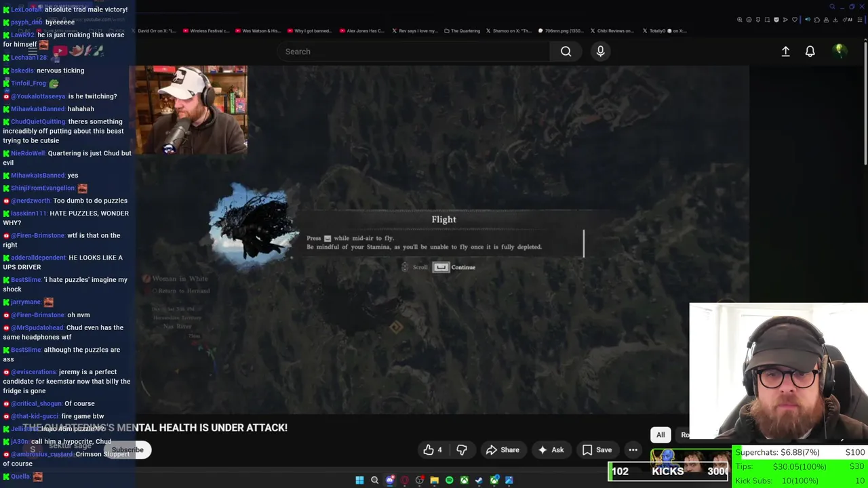Image resolution: width=868 pixels, height=488 pixels.
Task: Open 'Rev says I love my...' bookmark
Action: click(x=414, y=30)
